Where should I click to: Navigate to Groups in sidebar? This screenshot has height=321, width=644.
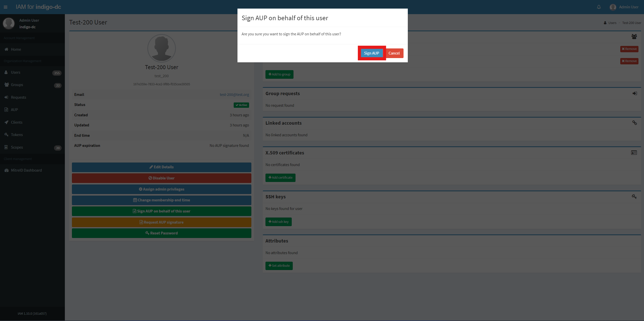point(16,85)
